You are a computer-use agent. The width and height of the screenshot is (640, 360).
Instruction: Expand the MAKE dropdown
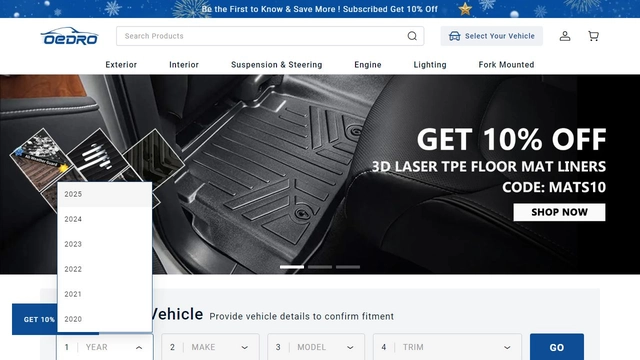(x=210, y=347)
